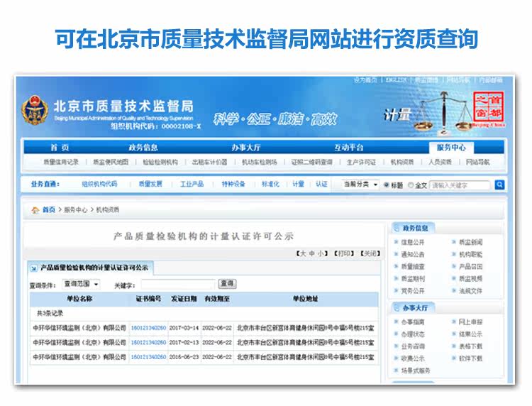Click sidebar link 软件下载
The image size is (532, 406).
coord(470,358)
